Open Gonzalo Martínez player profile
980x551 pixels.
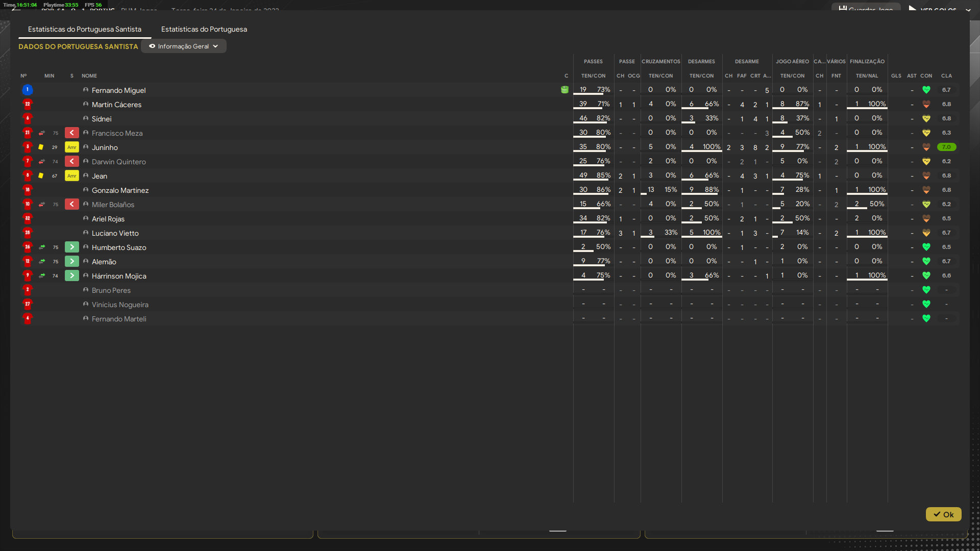click(120, 190)
